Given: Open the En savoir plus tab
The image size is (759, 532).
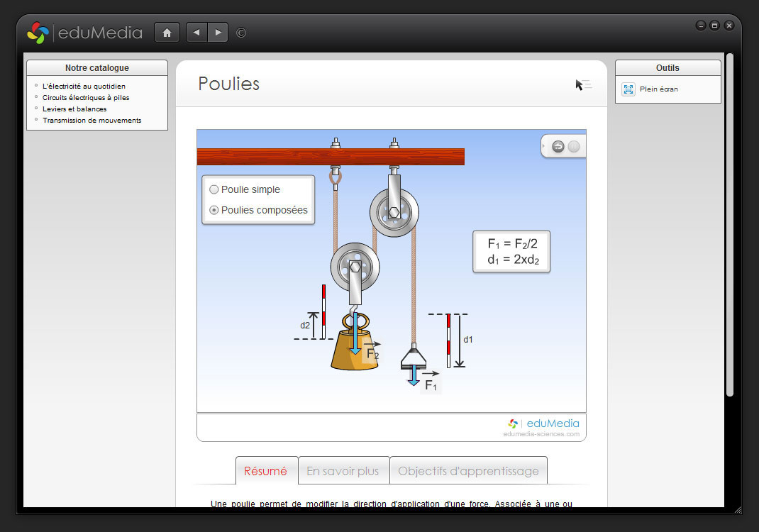Looking at the screenshot, I should [x=343, y=471].
